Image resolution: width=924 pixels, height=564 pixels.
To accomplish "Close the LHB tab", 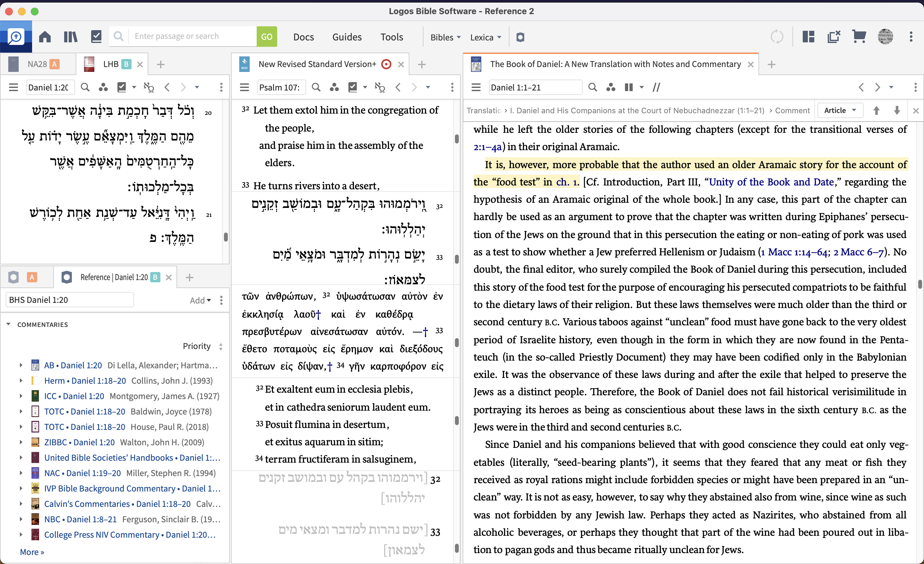I will point(140,64).
